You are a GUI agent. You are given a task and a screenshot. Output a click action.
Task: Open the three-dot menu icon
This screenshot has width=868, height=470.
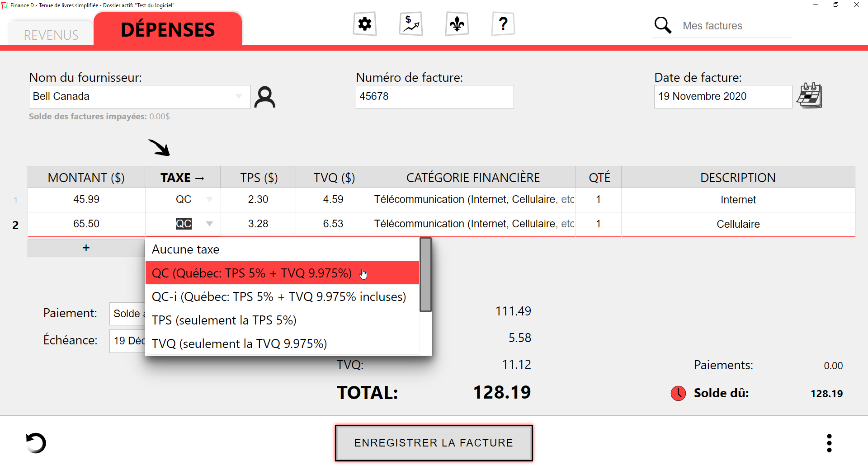point(829,443)
